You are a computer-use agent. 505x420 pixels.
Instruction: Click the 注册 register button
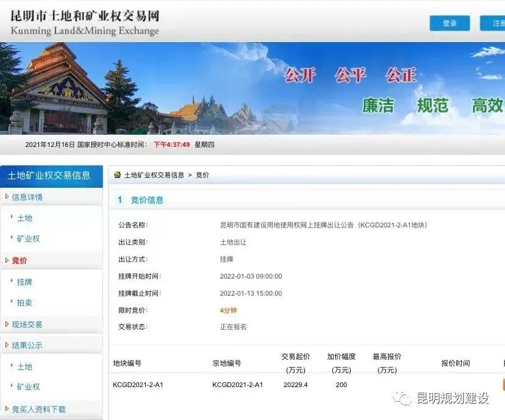(x=498, y=23)
